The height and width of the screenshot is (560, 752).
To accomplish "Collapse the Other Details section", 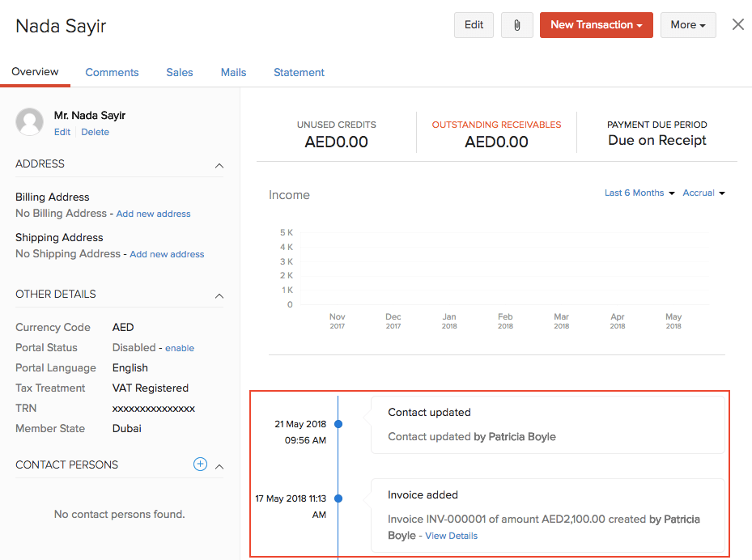I will 219,295.
